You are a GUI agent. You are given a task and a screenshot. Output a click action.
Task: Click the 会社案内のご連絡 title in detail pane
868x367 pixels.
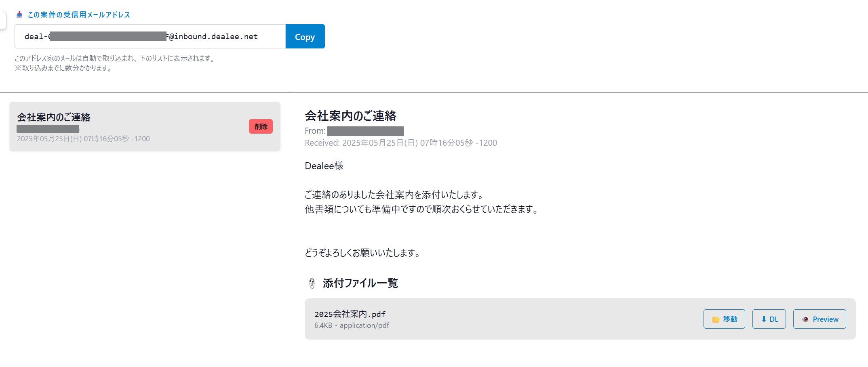(350, 116)
